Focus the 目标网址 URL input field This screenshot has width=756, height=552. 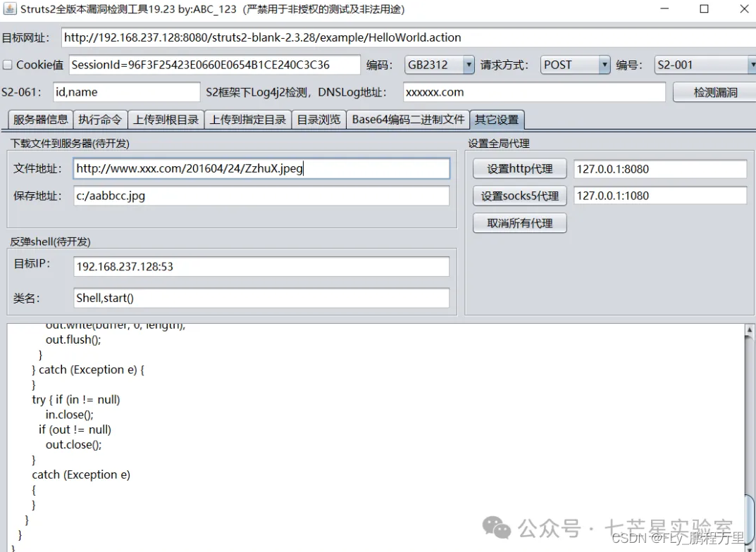click(409, 37)
